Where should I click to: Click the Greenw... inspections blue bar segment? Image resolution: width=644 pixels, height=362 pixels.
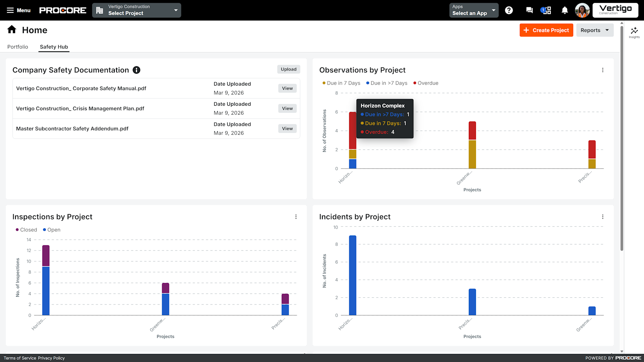pos(165,304)
